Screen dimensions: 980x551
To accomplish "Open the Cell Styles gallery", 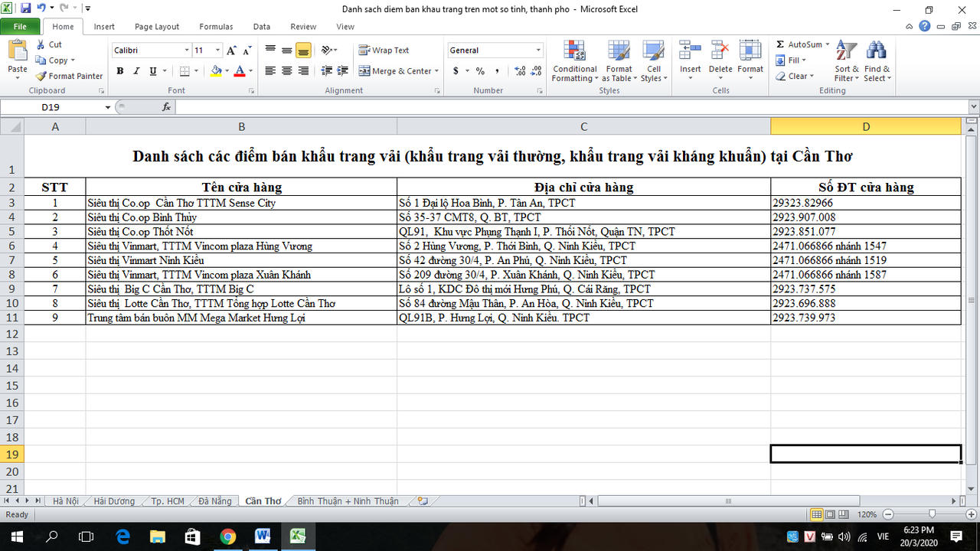I will [x=654, y=61].
